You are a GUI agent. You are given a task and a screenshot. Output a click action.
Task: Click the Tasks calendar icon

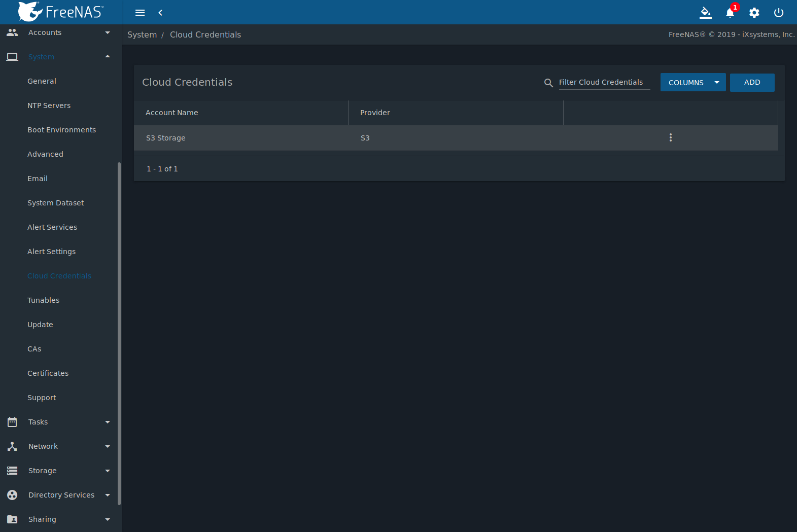[12, 422]
